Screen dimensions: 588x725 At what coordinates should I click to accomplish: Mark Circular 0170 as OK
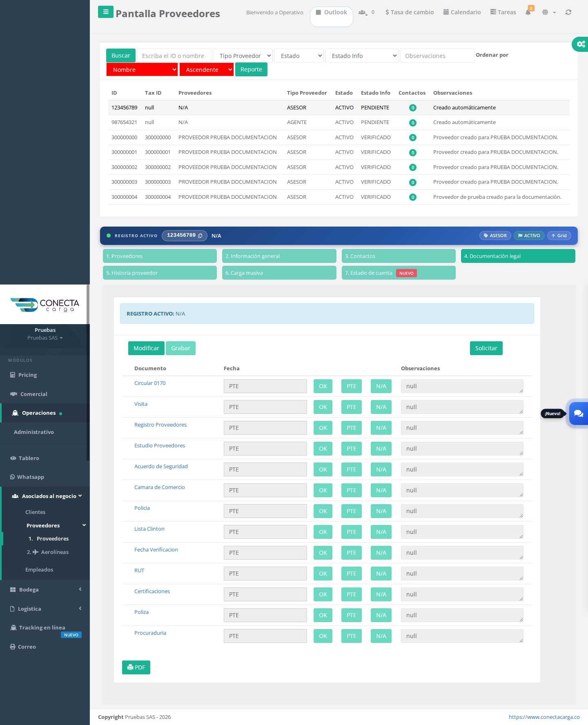[323, 386]
